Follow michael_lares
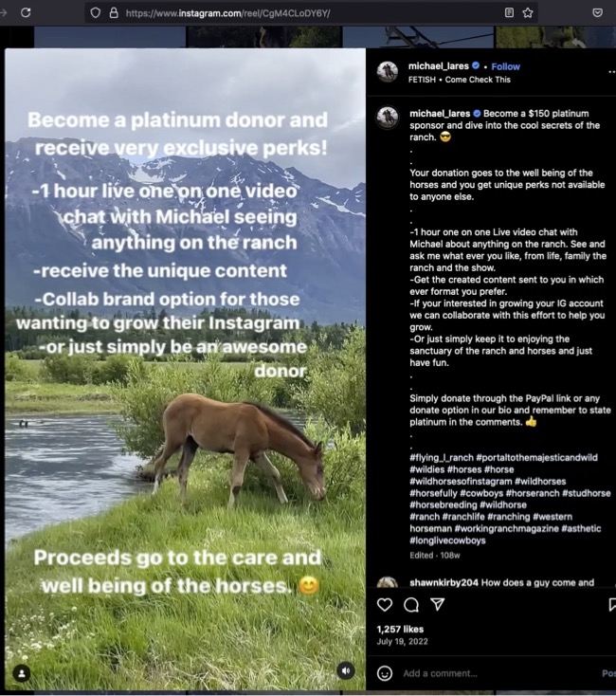 [505, 66]
